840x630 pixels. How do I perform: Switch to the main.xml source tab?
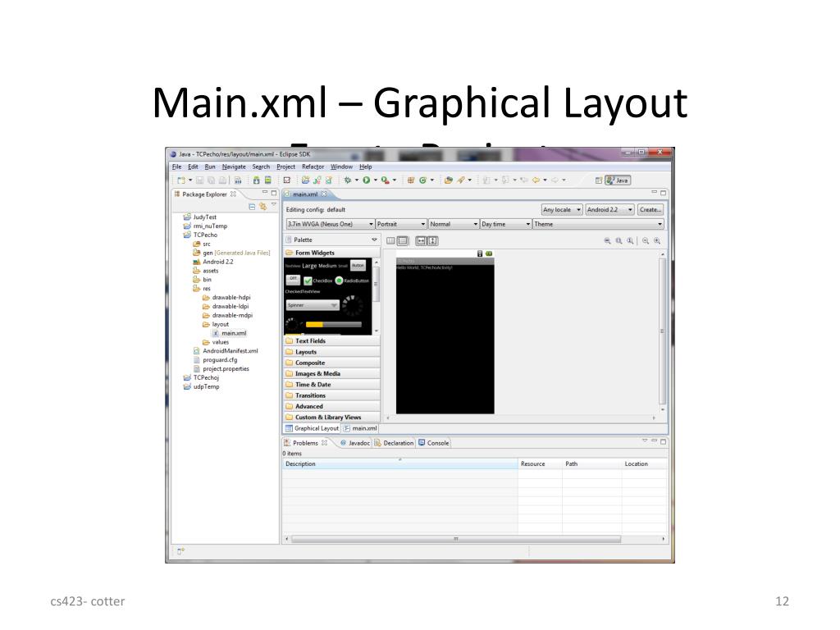[x=360, y=428]
